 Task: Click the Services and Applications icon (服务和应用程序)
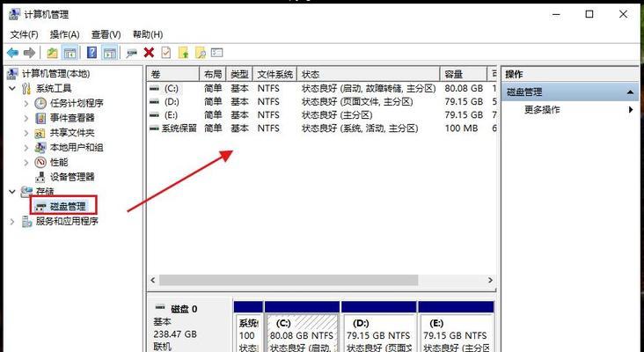point(26,222)
